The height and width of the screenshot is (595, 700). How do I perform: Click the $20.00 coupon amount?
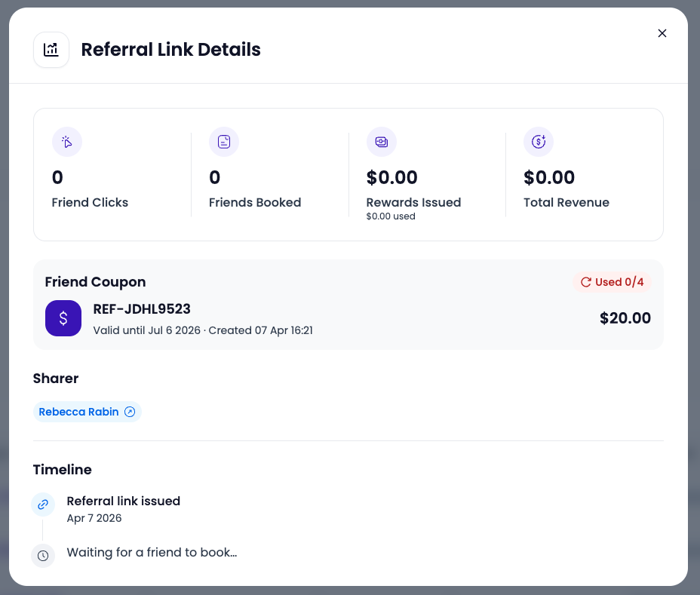click(x=625, y=318)
